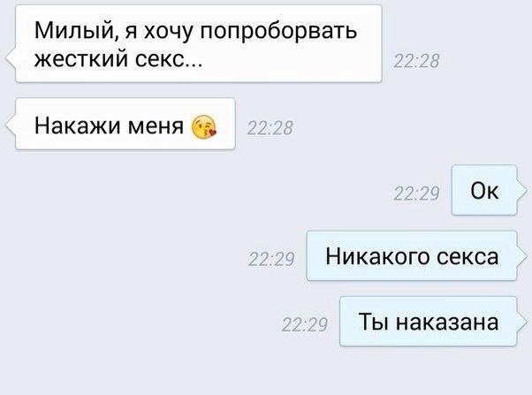This screenshot has height=395, width=532.
Task: Click the 22:29 timestamp next to 'Ок'
Action: click(416, 194)
